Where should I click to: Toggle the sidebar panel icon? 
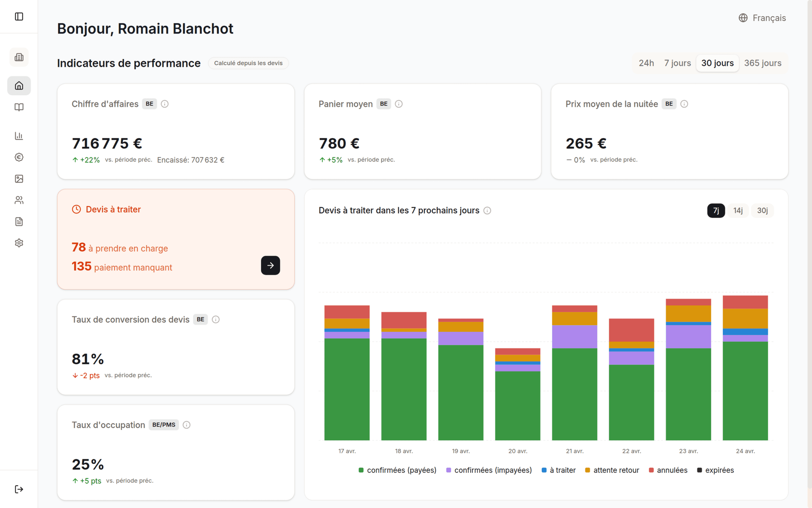click(19, 17)
